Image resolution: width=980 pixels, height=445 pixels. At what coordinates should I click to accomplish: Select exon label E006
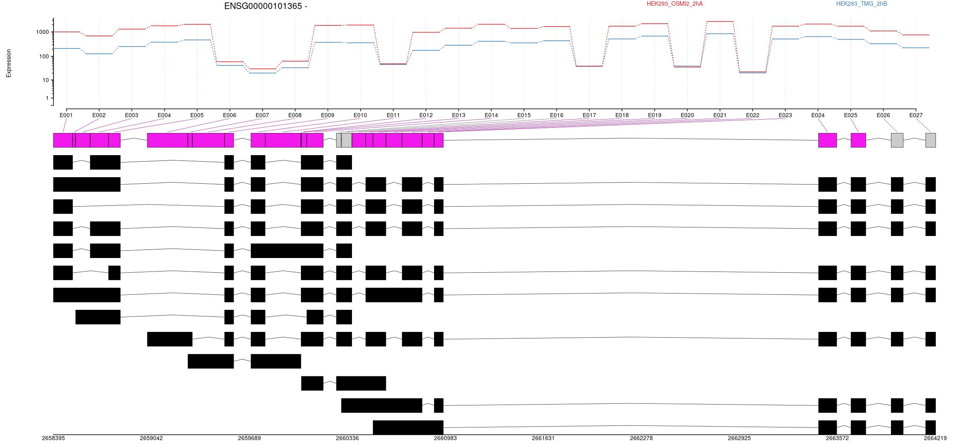point(229,115)
